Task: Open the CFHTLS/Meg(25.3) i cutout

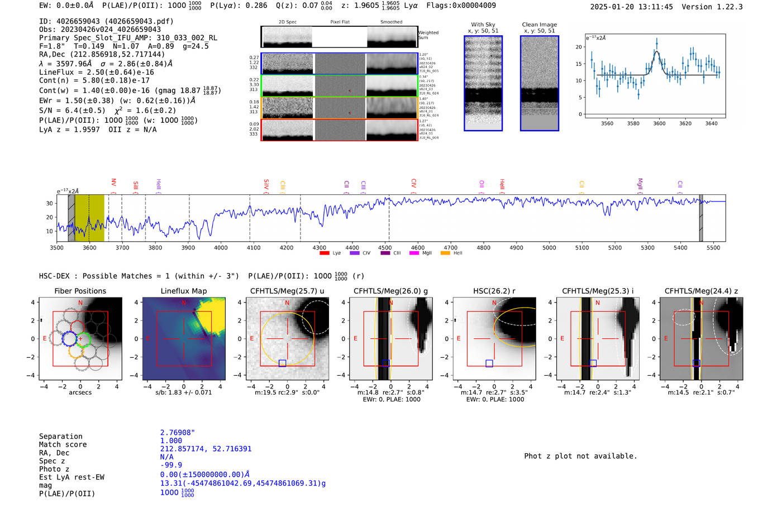Action: click(598, 339)
